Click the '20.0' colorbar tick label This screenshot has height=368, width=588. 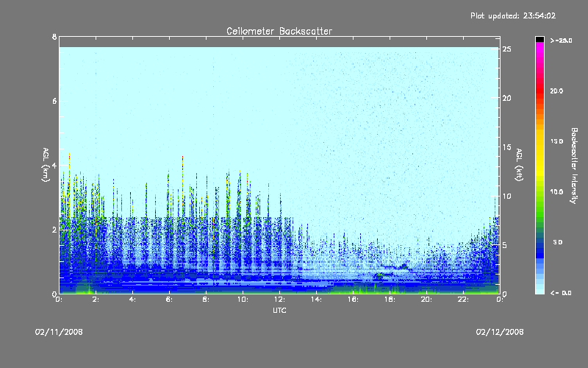(556, 91)
